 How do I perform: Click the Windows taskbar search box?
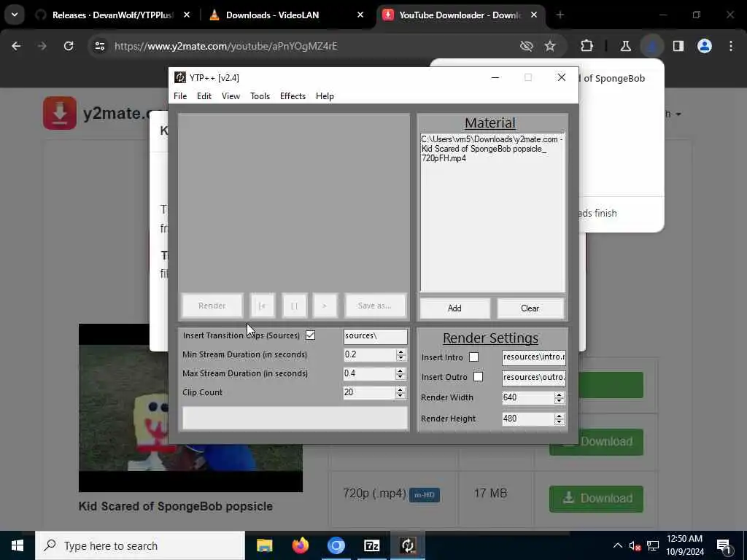coord(140,545)
